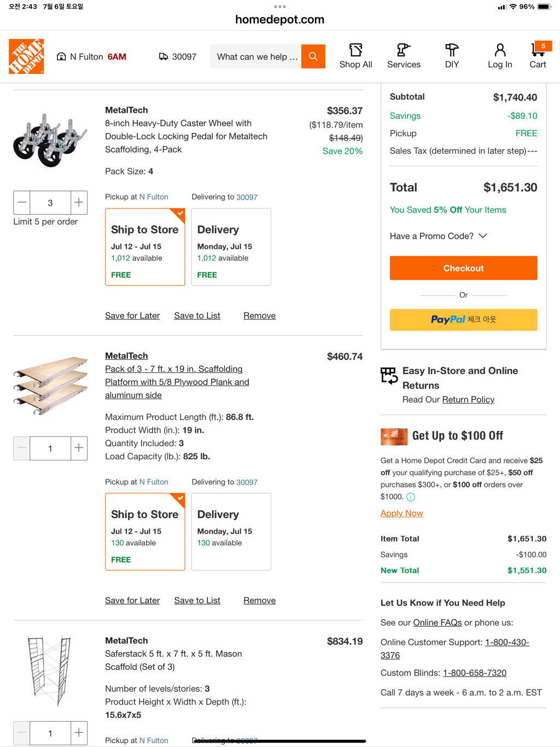Open the Home Depot logo homepage

click(26, 56)
